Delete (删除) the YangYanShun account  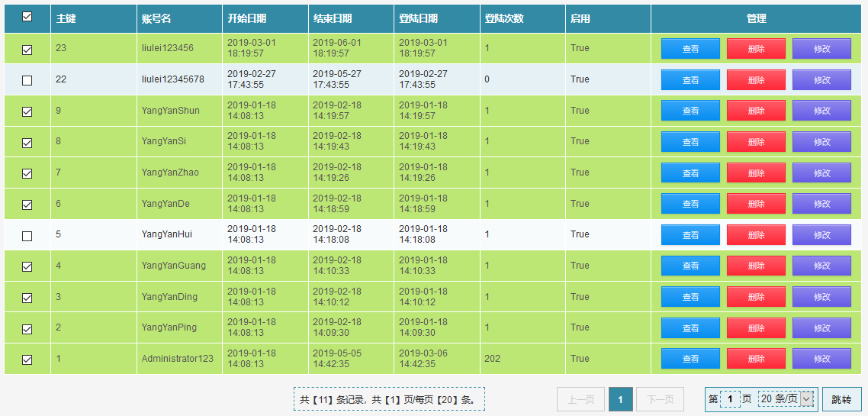click(x=756, y=111)
